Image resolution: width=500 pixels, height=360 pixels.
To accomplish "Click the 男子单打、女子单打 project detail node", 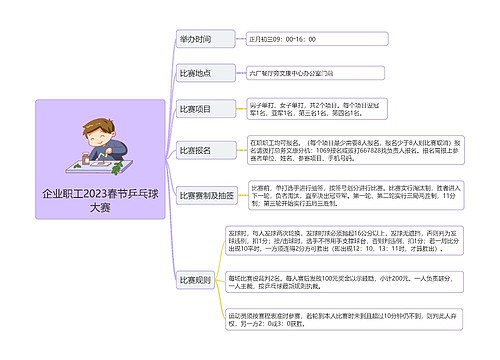I will pos(317,109).
